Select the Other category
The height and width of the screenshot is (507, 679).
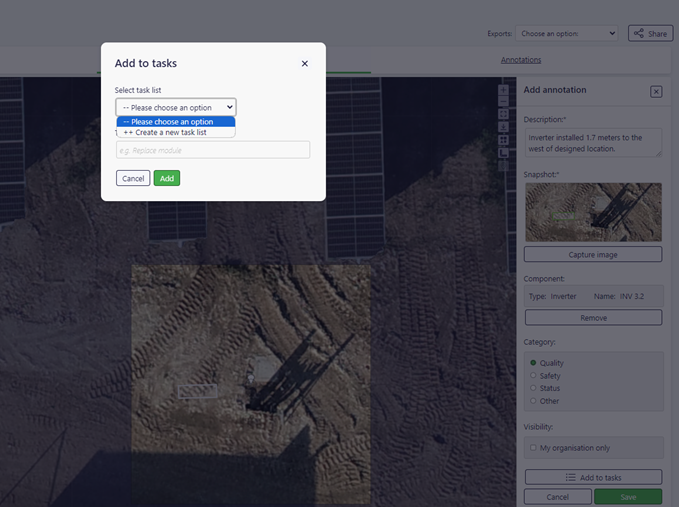click(533, 400)
